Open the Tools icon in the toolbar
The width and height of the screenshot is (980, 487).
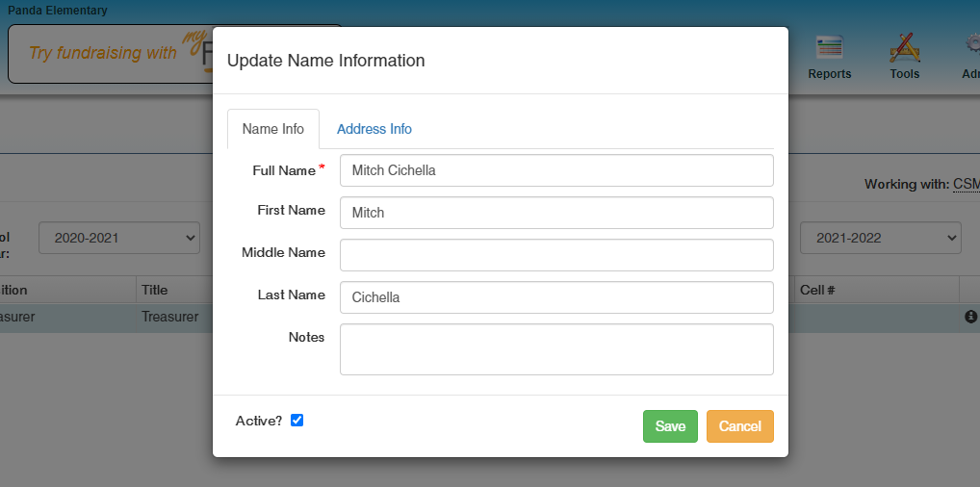coord(904,57)
